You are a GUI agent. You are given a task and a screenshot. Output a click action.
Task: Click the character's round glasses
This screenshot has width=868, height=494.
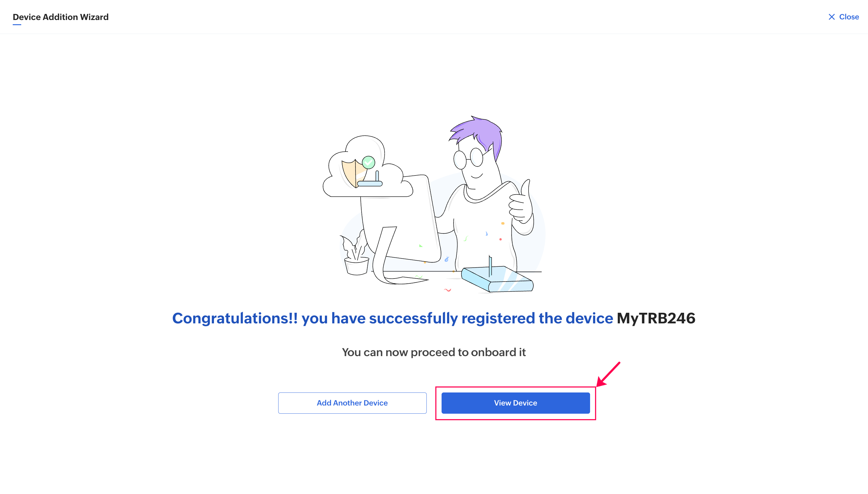click(x=469, y=159)
